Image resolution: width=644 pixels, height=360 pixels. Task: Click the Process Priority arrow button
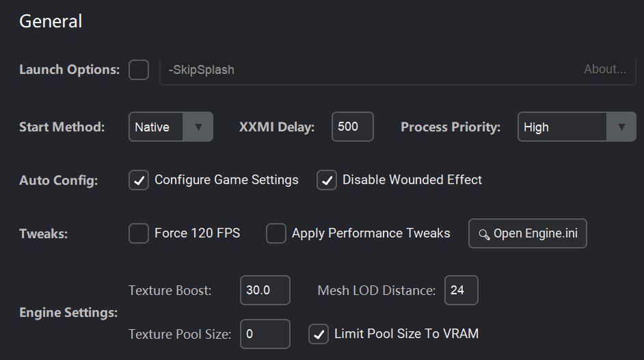[621, 127]
